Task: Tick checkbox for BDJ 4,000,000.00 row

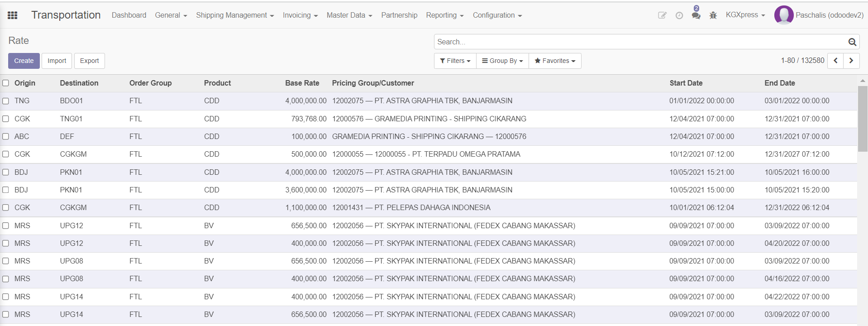Action: (5, 172)
